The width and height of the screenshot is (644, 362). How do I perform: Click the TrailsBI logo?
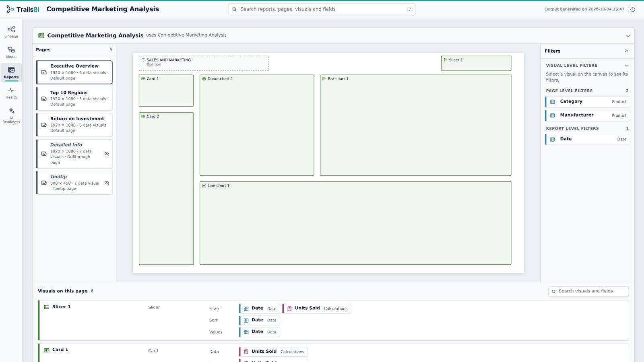coord(23,9)
